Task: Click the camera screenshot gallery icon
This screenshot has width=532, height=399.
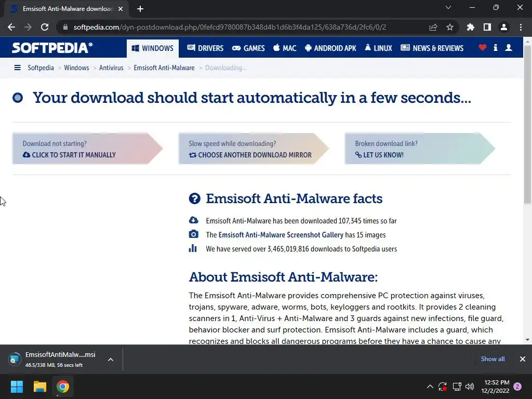Action: [193, 234]
